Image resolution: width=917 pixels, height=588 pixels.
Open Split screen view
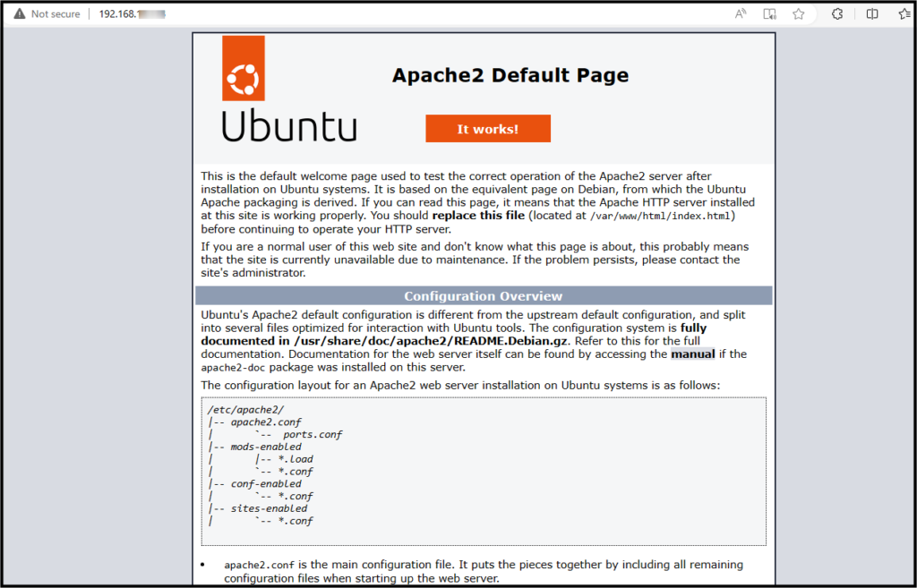[x=873, y=13]
